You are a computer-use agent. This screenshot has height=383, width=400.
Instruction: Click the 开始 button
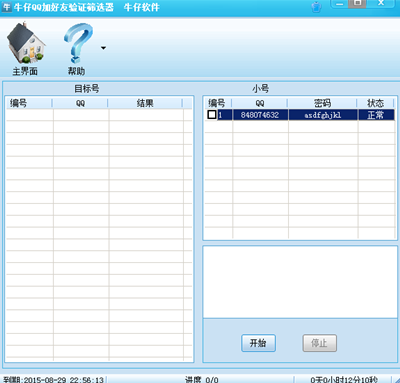(x=258, y=343)
